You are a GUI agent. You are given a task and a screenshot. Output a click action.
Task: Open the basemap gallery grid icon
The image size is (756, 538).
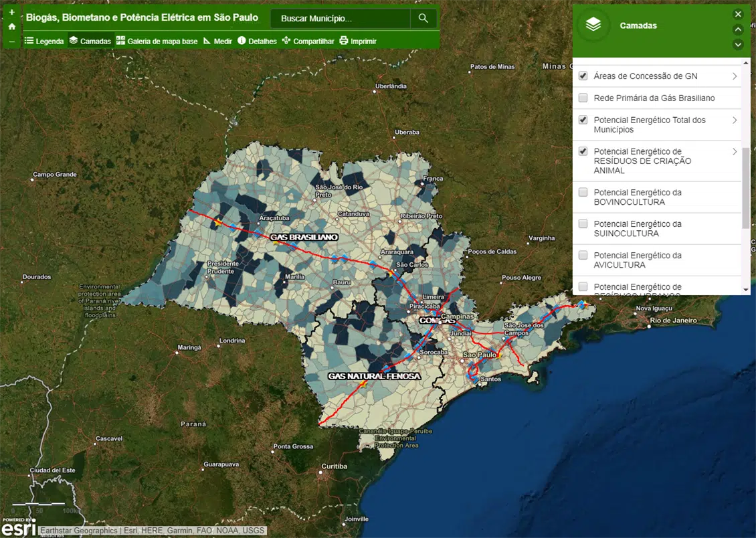pos(120,41)
